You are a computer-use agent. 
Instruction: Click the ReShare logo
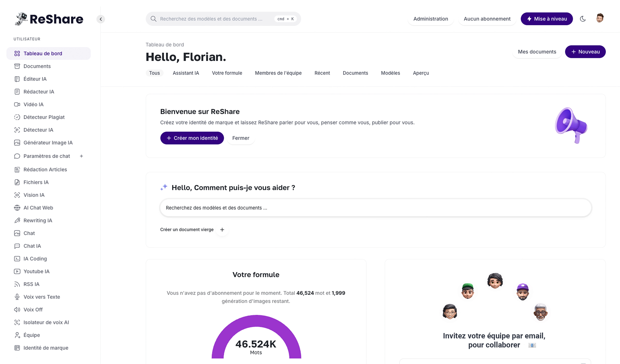pyautogui.click(x=49, y=19)
